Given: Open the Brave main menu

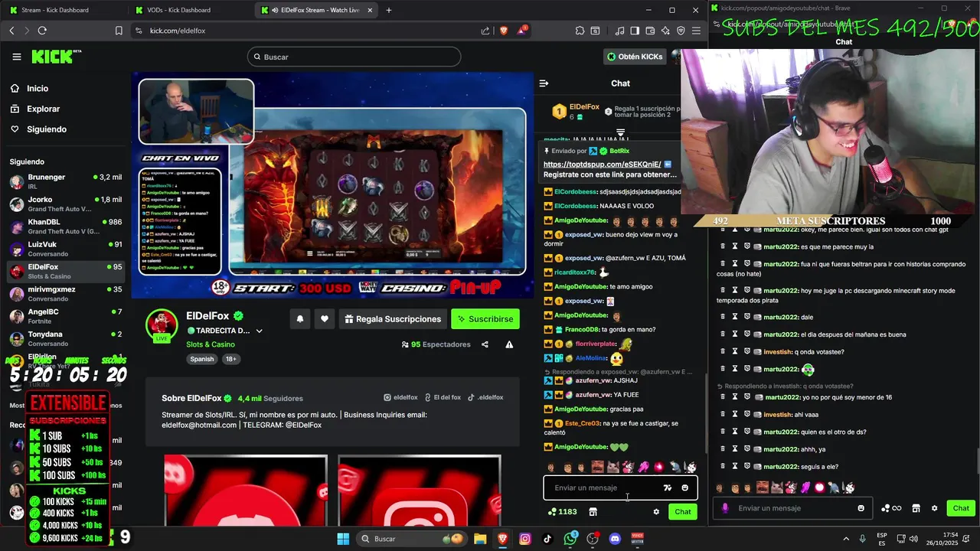Looking at the screenshot, I should coord(696,31).
